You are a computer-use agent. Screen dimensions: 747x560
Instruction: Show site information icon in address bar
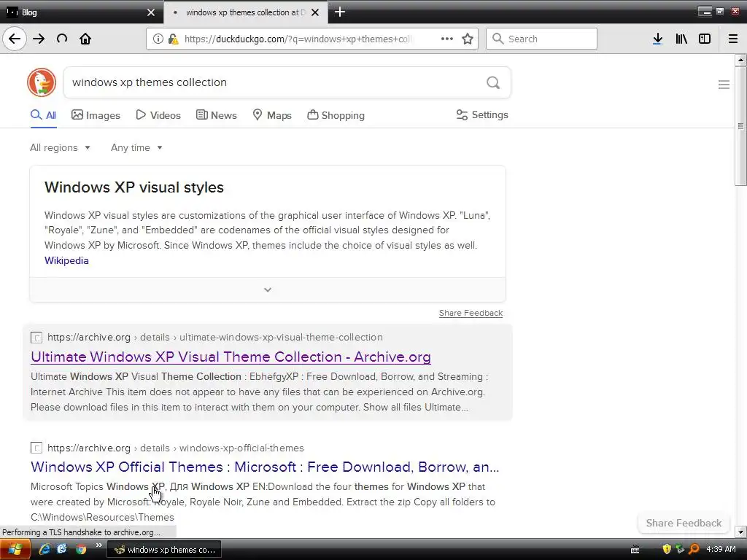pyautogui.click(x=158, y=39)
